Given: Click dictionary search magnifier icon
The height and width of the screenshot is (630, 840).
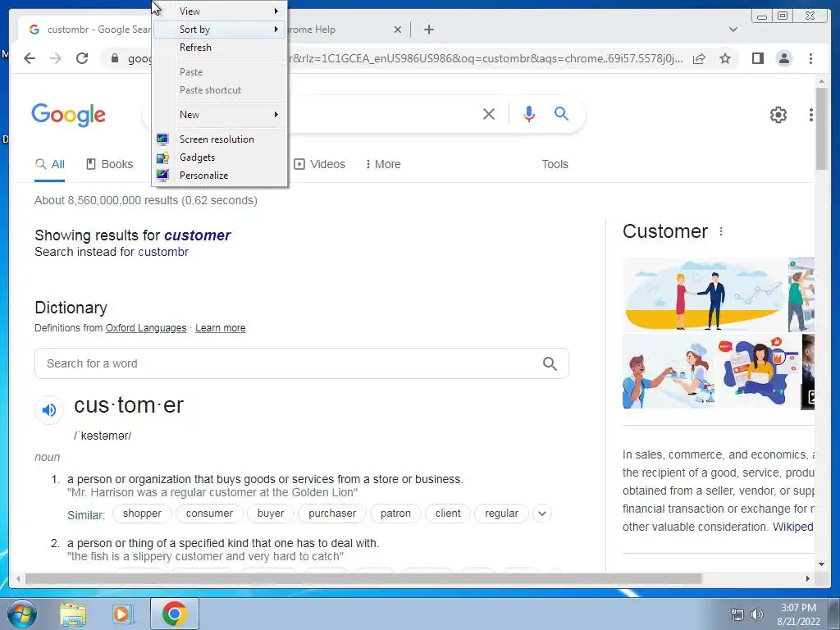Looking at the screenshot, I should pyautogui.click(x=550, y=363).
